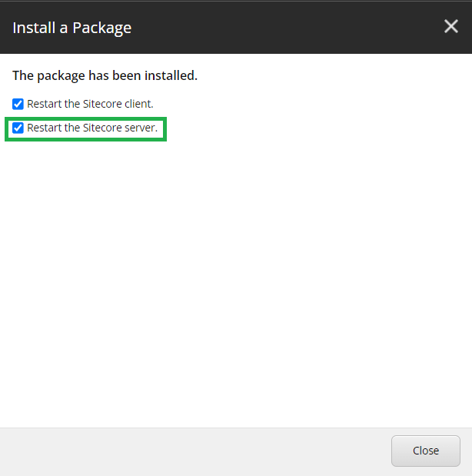Click the "Install a Package" dialog title
The height and width of the screenshot is (476, 472).
click(x=72, y=28)
